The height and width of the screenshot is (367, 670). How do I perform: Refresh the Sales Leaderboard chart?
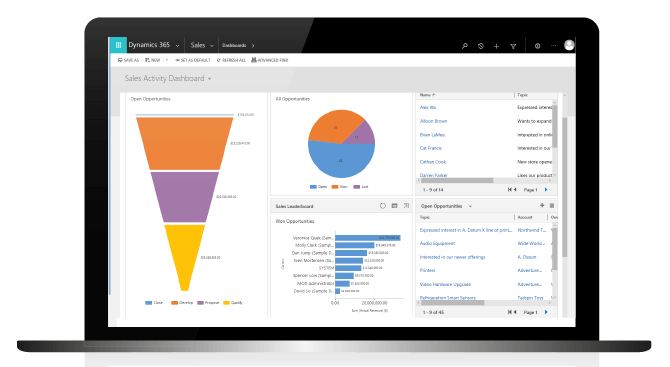coord(382,206)
